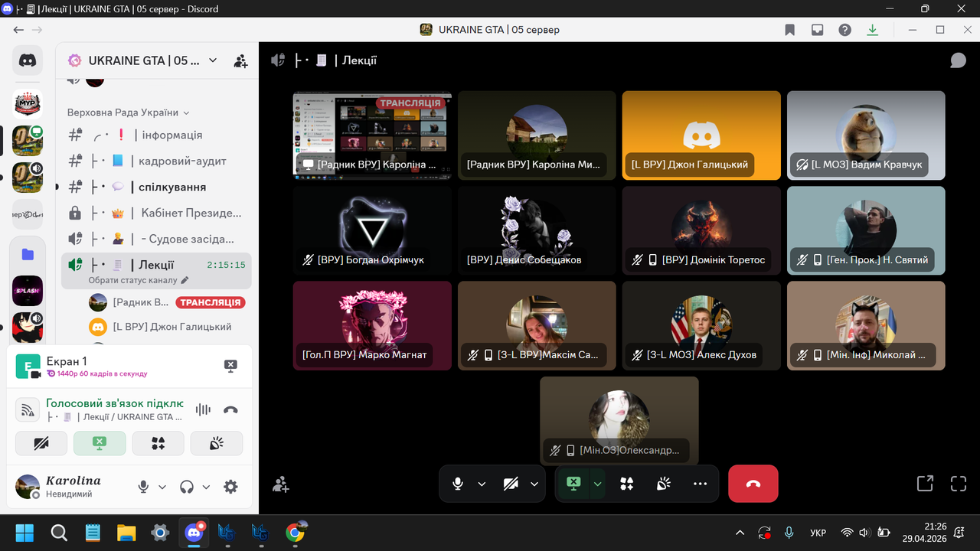Select [L ВРУ] Джон Галицький in the channel list
This screenshot has width=980, height=551.
[x=167, y=327]
